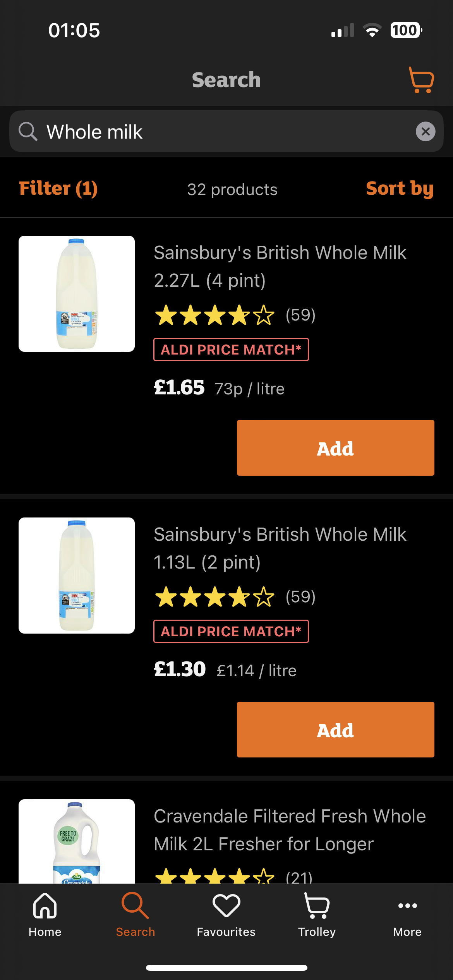View star ratings for the 2.27L milk

(x=214, y=315)
